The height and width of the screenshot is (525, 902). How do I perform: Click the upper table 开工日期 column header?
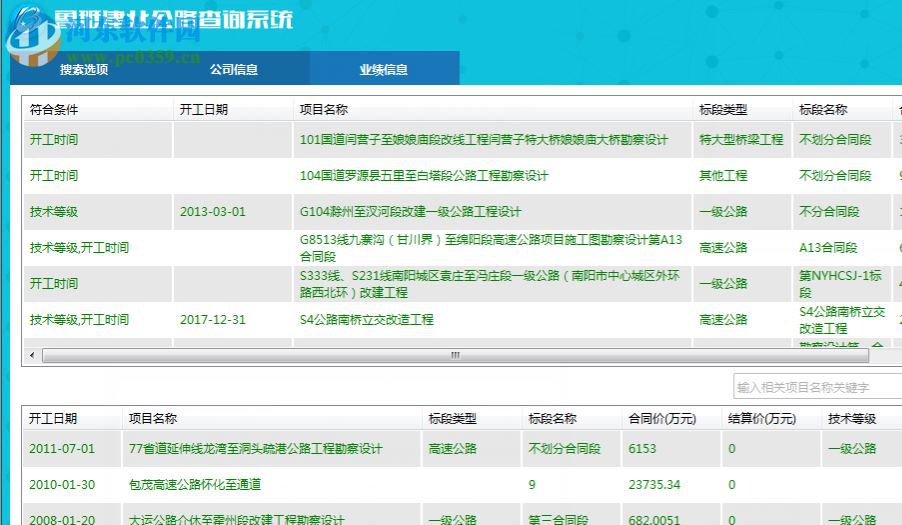coord(232,109)
